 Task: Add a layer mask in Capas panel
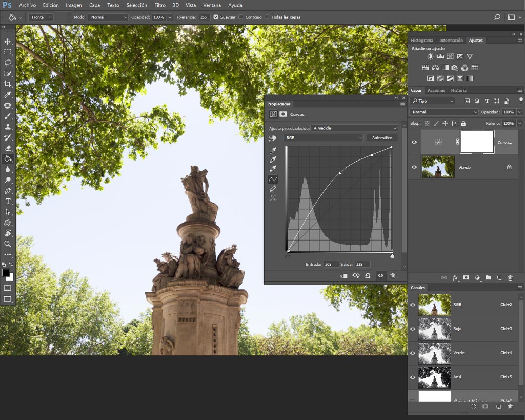click(x=466, y=277)
